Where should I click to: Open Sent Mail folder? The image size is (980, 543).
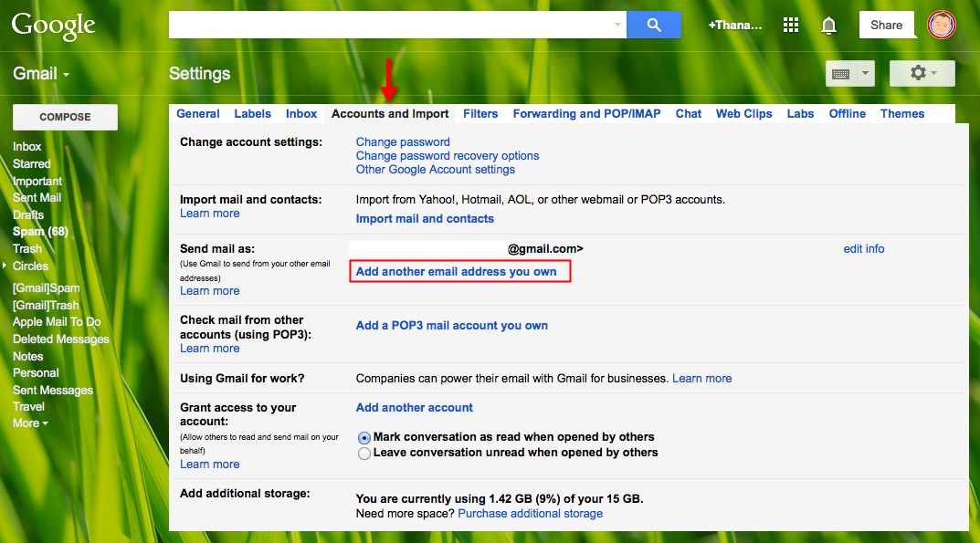(x=37, y=197)
